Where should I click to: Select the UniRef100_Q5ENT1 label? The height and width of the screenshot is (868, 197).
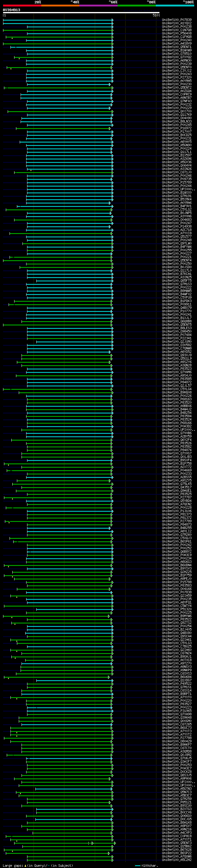click(177, 47)
